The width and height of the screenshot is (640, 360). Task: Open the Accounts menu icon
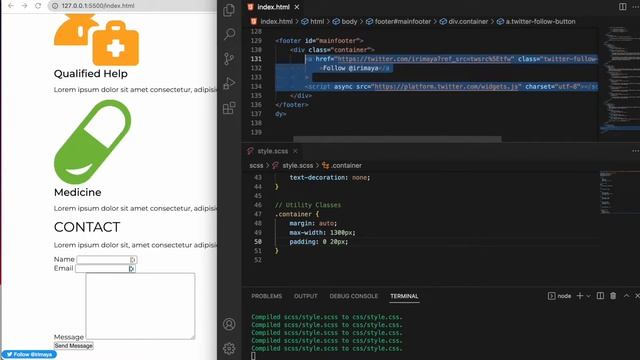(229, 324)
